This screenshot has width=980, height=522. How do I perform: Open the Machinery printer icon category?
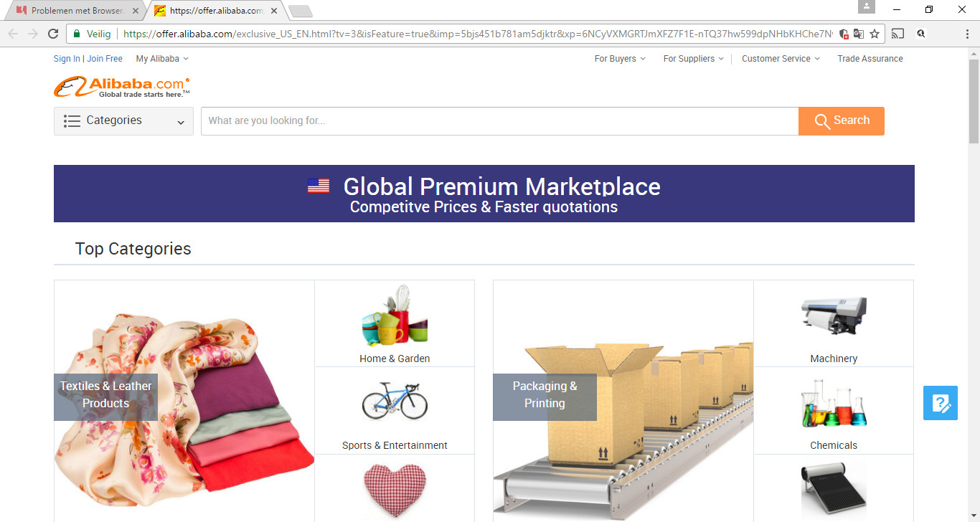click(x=834, y=315)
